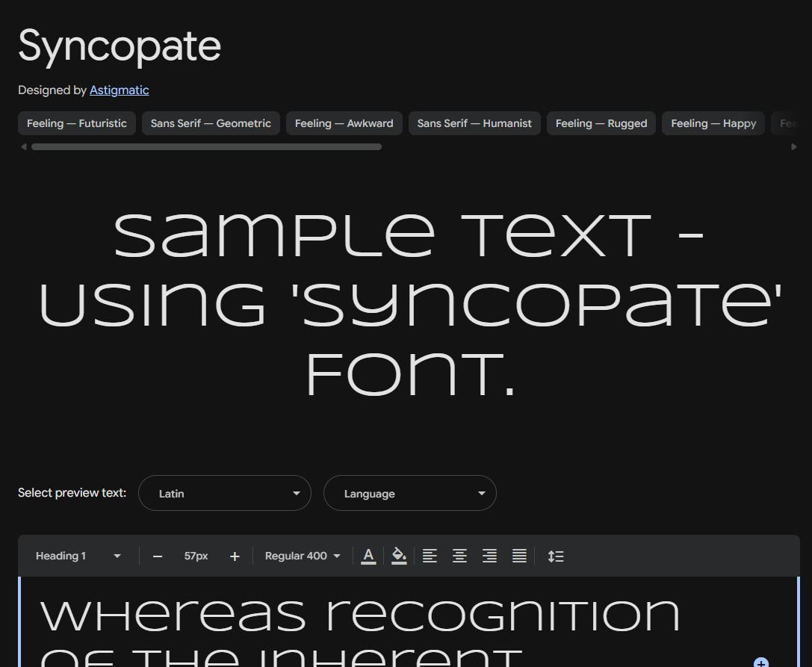Click the Sample Text heading preview

[409, 305]
